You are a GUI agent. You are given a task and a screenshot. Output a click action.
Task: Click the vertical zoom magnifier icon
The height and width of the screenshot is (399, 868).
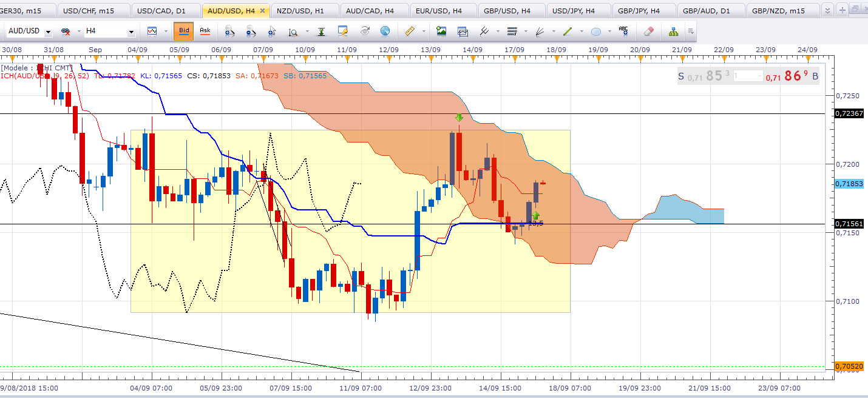pos(293,32)
